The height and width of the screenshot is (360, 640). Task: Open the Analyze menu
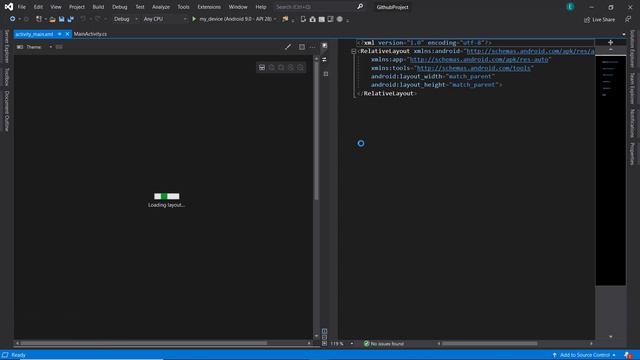(x=161, y=7)
